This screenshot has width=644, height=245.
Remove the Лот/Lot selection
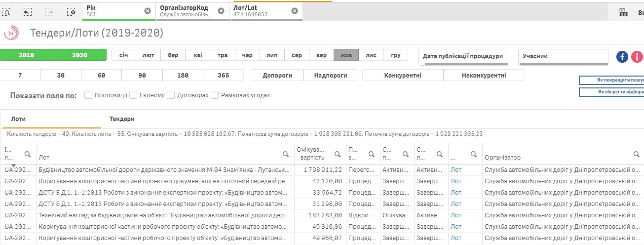[295, 11]
